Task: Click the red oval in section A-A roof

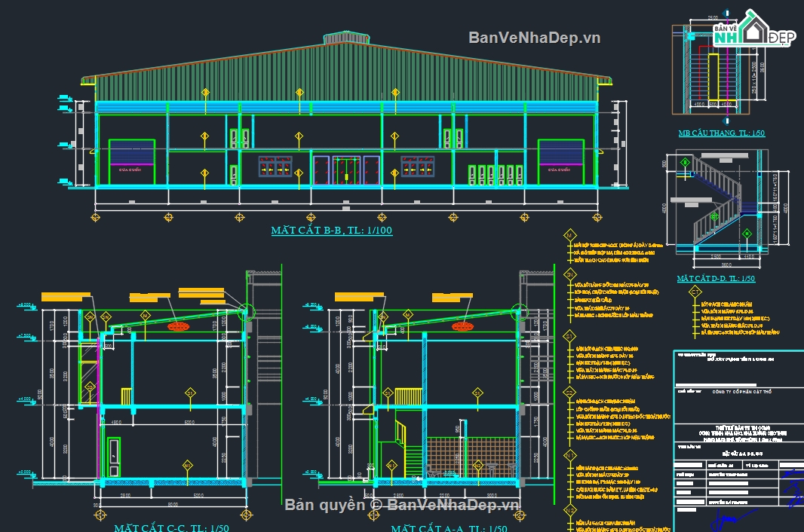Action: 462,326
